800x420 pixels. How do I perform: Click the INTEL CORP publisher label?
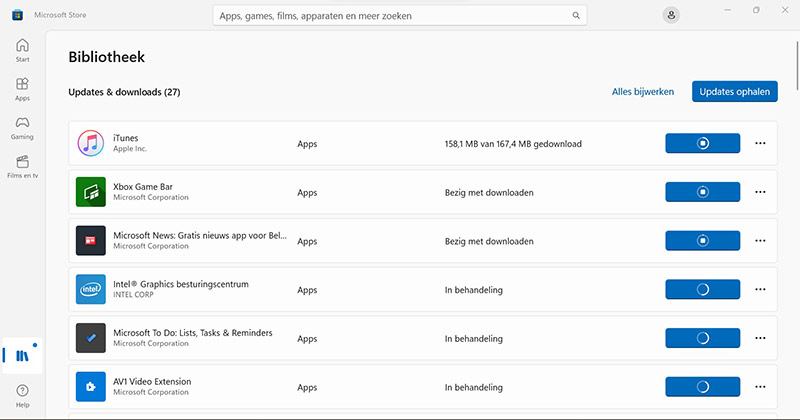133,294
